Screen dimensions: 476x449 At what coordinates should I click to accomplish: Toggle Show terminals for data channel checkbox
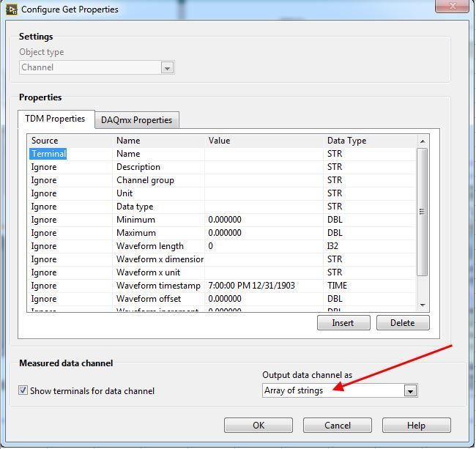click(23, 390)
